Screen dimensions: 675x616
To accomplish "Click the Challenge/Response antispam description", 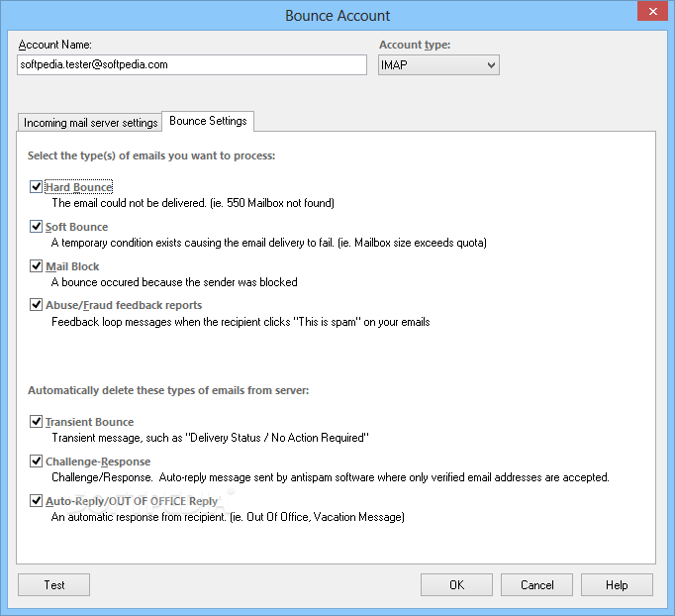I will coord(331,477).
